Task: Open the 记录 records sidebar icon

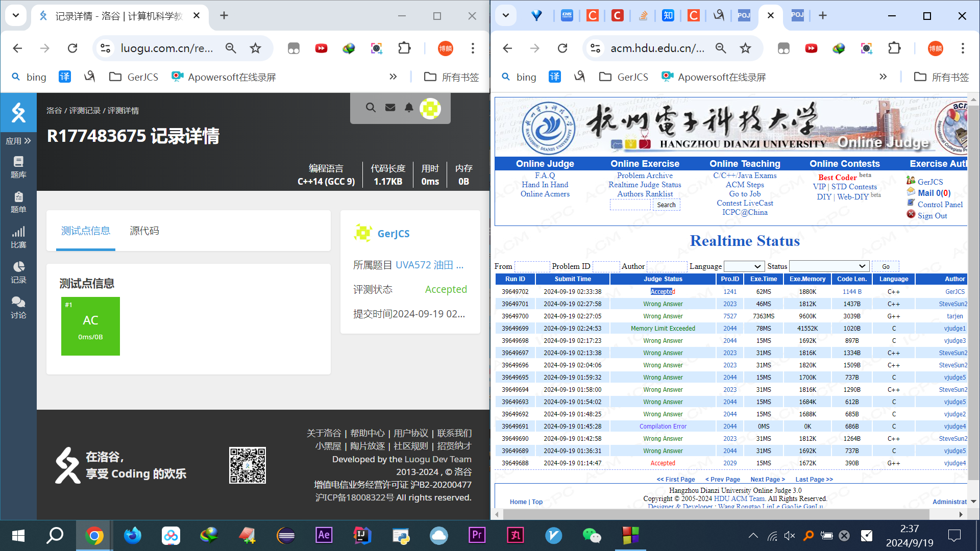Action: [18, 272]
